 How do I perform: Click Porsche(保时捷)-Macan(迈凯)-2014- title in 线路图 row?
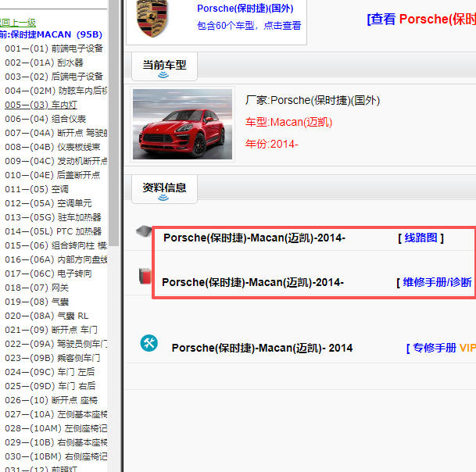[x=254, y=238]
